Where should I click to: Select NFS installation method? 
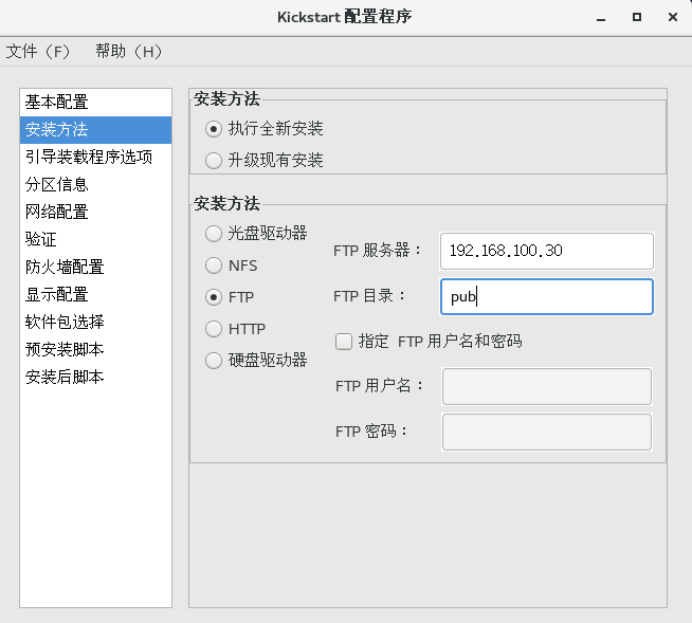(x=213, y=266)
